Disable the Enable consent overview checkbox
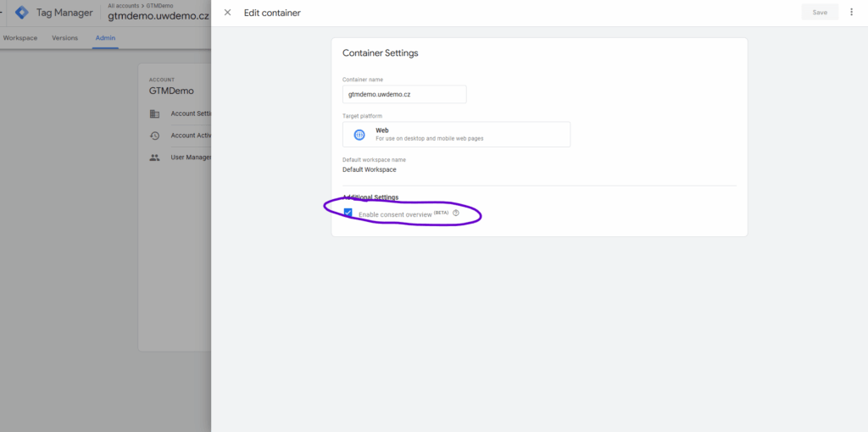868x432 pixels. pyautogui.click(x=348, y=213)
